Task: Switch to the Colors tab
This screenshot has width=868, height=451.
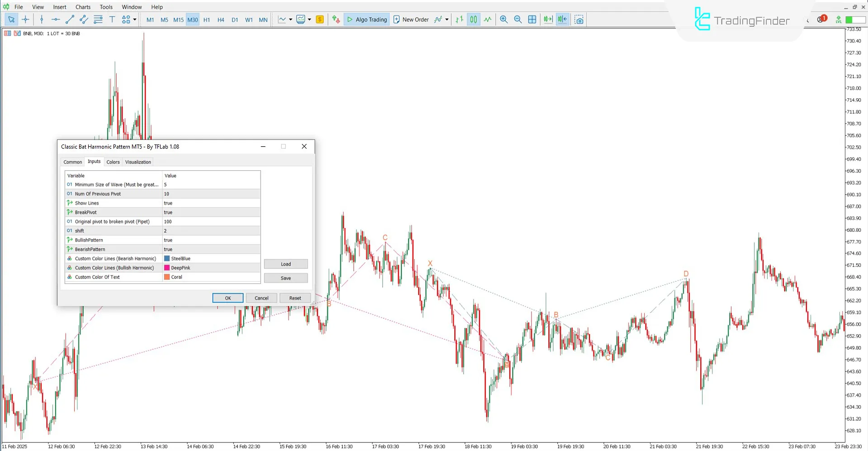Action: 113,162
